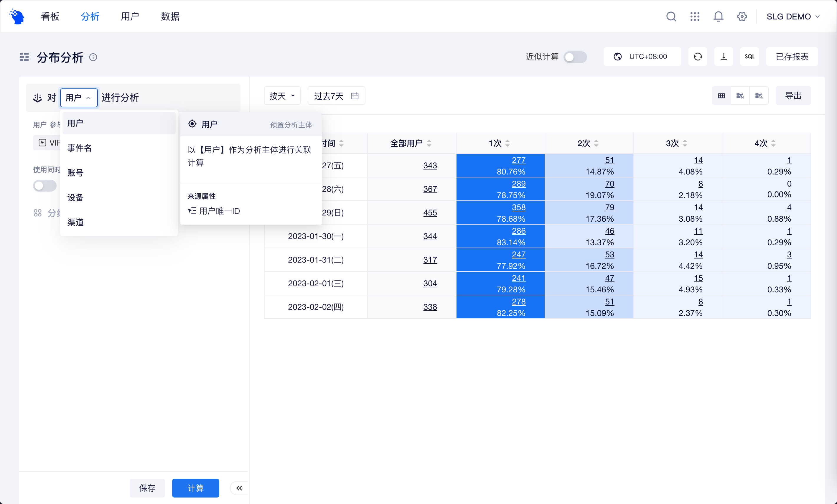Sort by 1次 column
Viewport: 837px width, 504px height.
[x=508, y=143]
